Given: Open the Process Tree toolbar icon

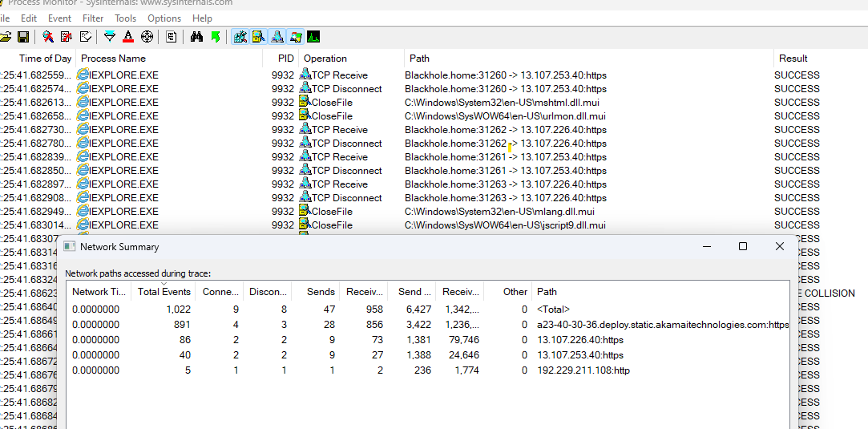Looking at the screenshot, I should pos(172,37).
